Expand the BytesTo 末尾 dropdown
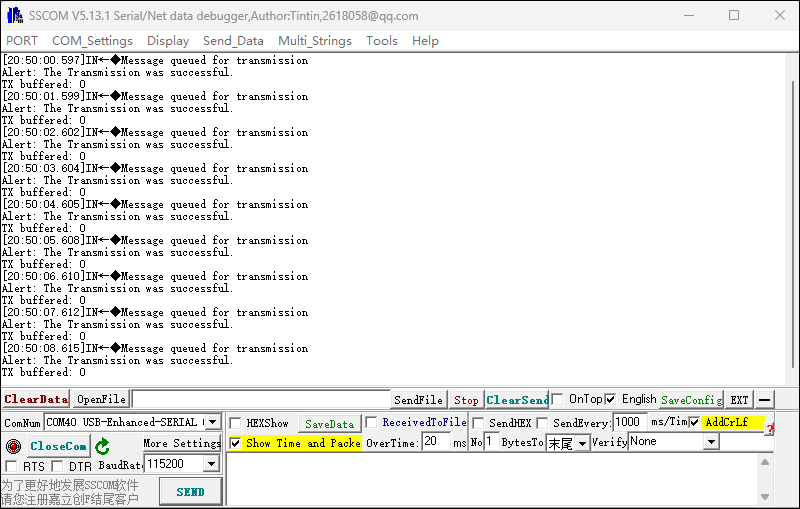 coord(582,444)
